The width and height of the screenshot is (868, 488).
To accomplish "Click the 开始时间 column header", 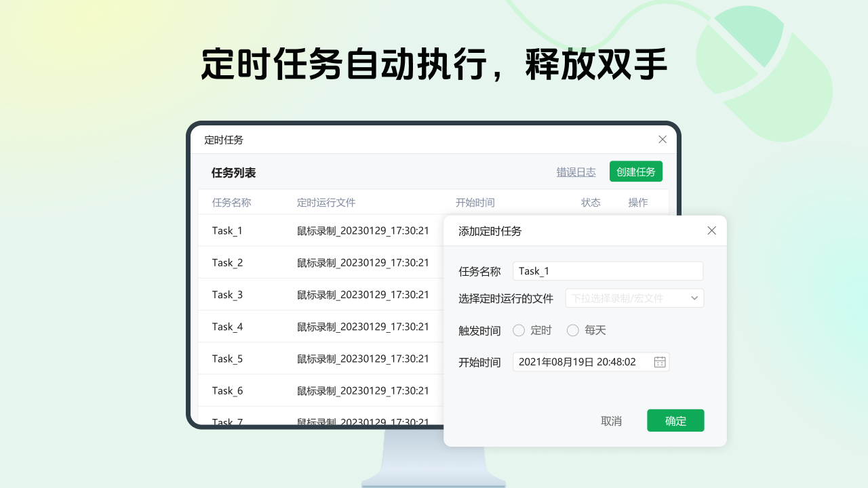I will point(475,202).
